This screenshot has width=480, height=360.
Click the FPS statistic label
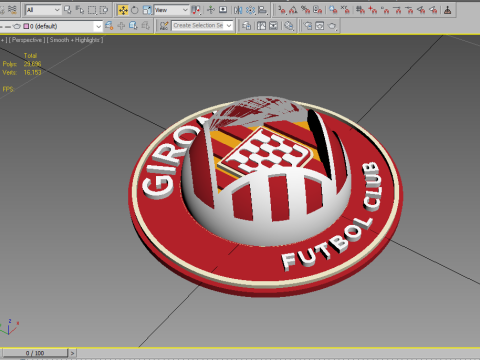pos(8,89)
